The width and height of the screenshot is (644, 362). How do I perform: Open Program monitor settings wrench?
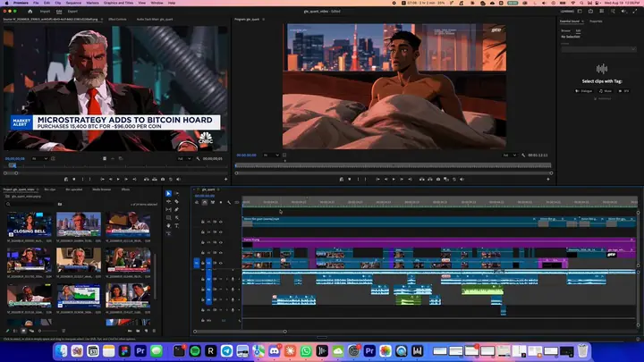click(523, 156)
